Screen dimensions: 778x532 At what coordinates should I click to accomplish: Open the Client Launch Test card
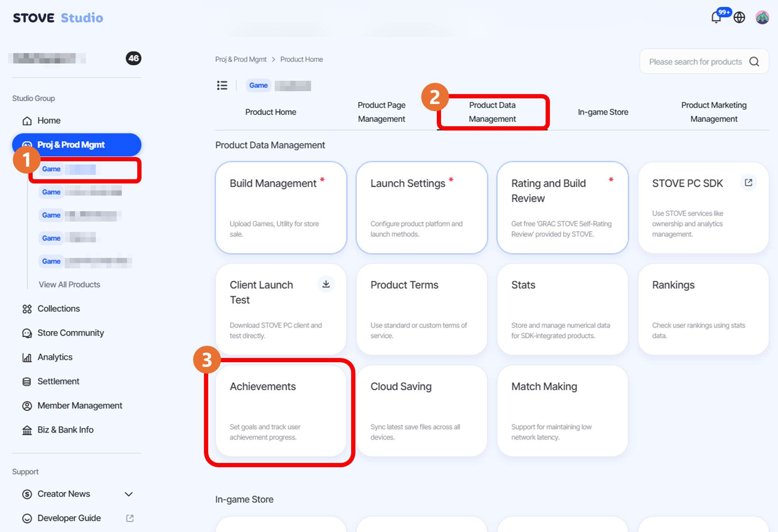tap(281, 309)
